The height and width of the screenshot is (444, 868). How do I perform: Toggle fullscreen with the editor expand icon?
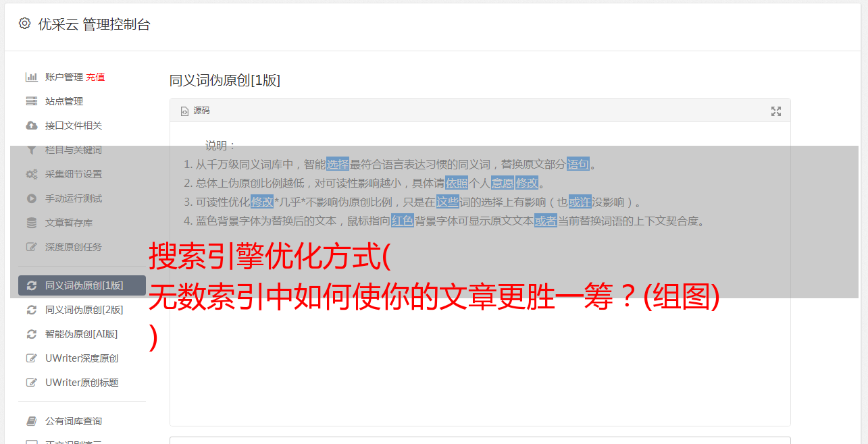click(x=776, y=111)
